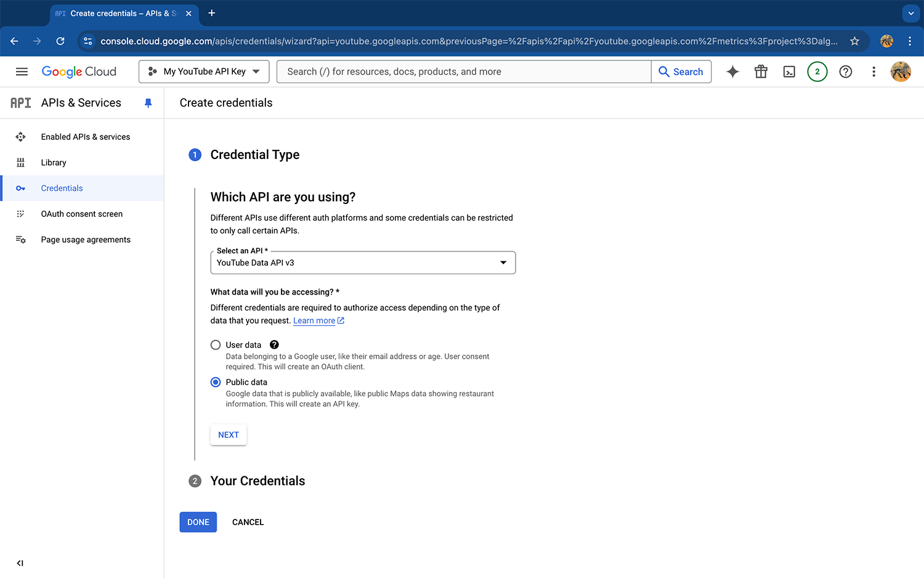Screen dimensions: 924x578
Task: Select the User data radio option
Action: coord(216,345)
